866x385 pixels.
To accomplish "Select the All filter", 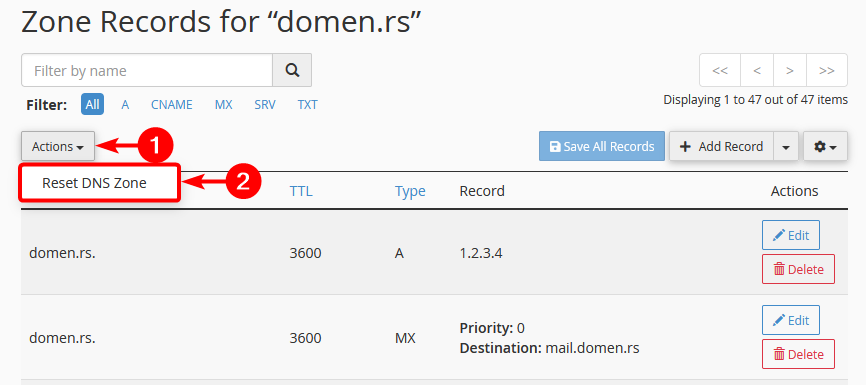I will [x=92, y=104].
